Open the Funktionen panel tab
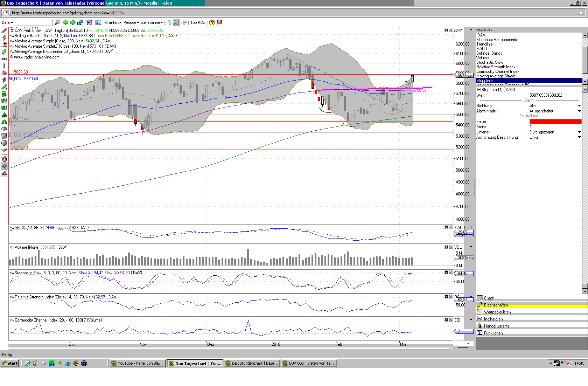Screen dimensions: 588x386 coord(532,333)
